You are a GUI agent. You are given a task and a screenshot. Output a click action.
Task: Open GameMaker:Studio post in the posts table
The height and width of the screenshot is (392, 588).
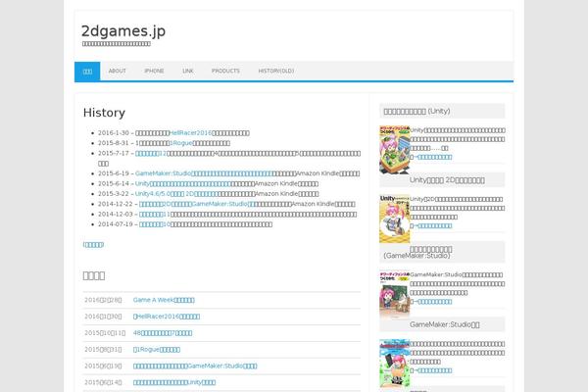pyautogui.click(x=195, y=366)
